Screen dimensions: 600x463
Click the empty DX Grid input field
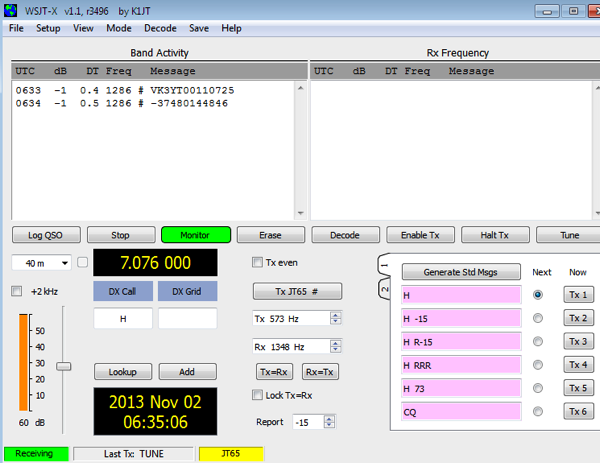(188, 318)
